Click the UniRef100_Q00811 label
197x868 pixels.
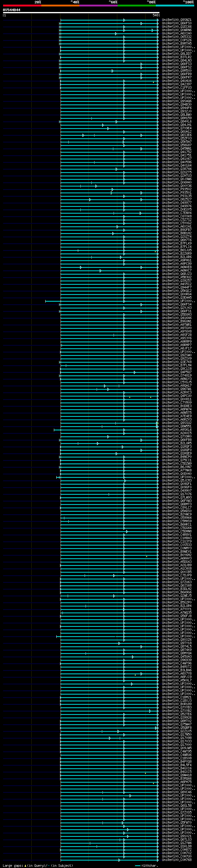pyautogui.click(x=176, y=399)
